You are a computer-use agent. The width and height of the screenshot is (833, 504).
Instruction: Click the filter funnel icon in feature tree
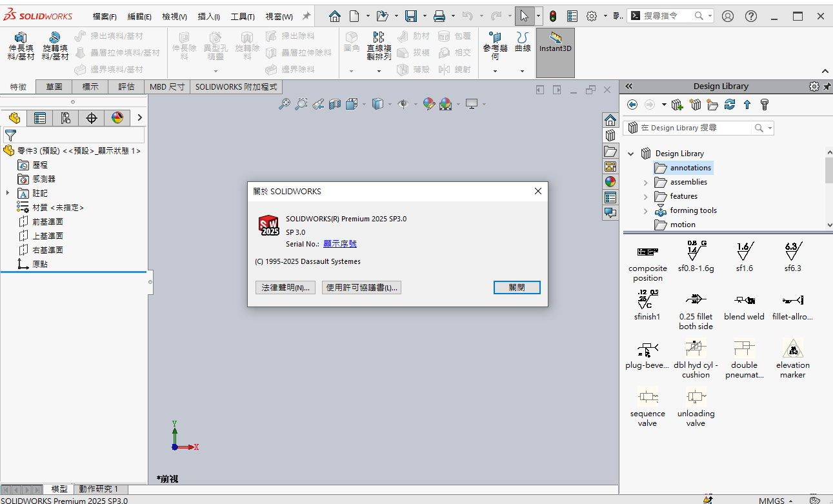tap(10, 136)
